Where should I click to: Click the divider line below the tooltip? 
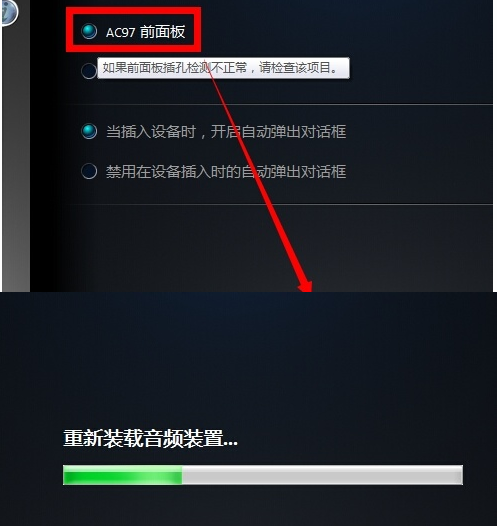[x=279, y=104]
